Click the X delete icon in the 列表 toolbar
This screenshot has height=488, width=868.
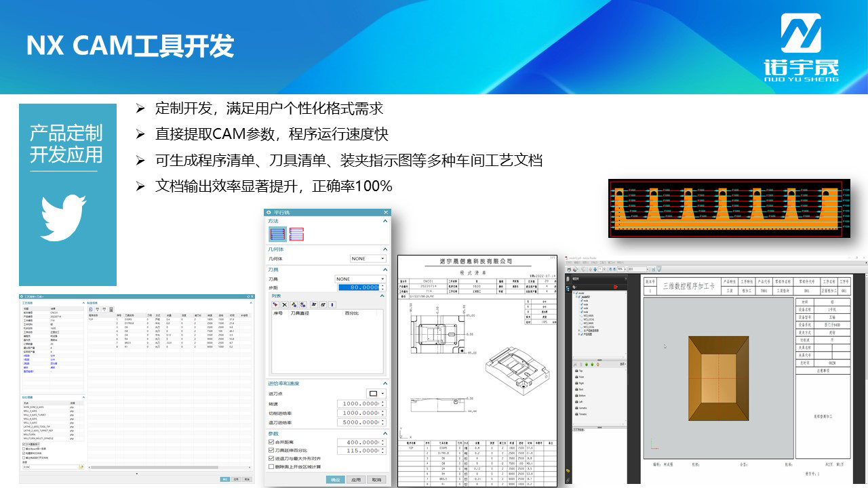(285, 305)
